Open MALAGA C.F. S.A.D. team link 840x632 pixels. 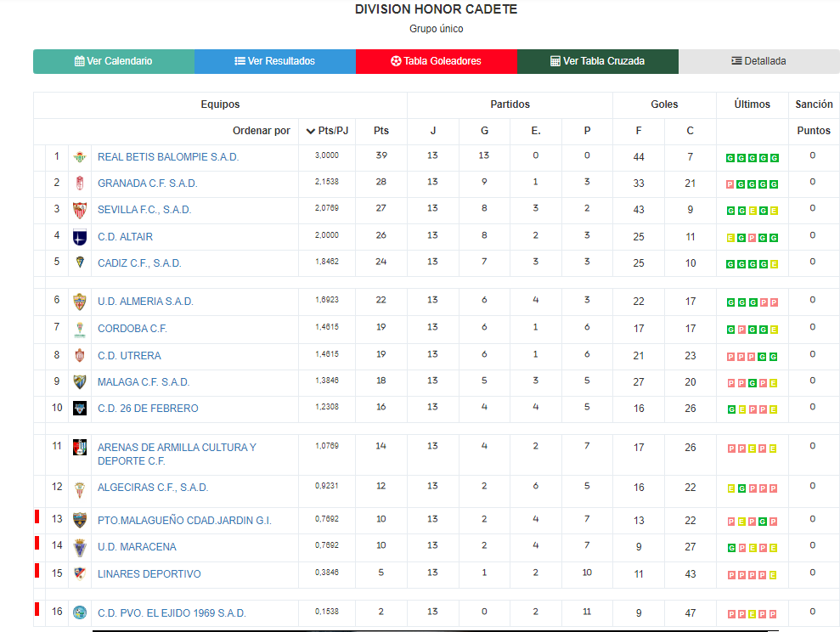pos(144,382)
